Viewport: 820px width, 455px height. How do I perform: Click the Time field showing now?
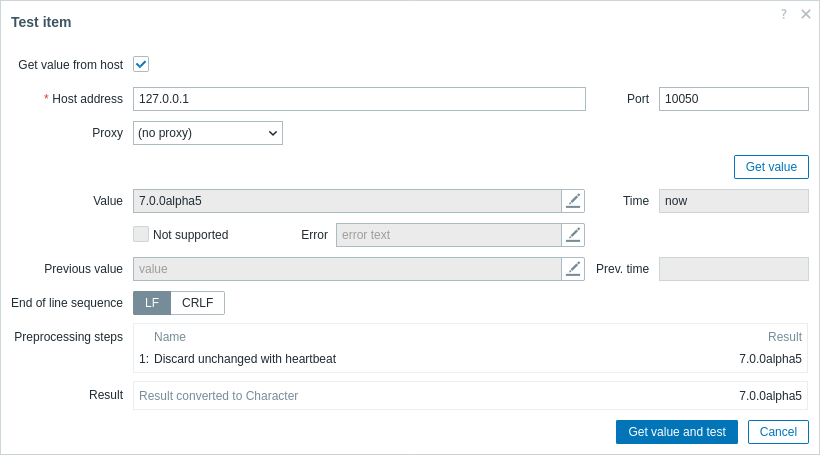pyautogui.click(x=734, y=201)
